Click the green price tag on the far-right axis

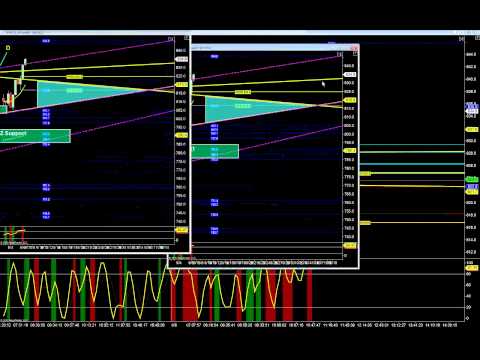pyautogui.click(x=472, y=180)
